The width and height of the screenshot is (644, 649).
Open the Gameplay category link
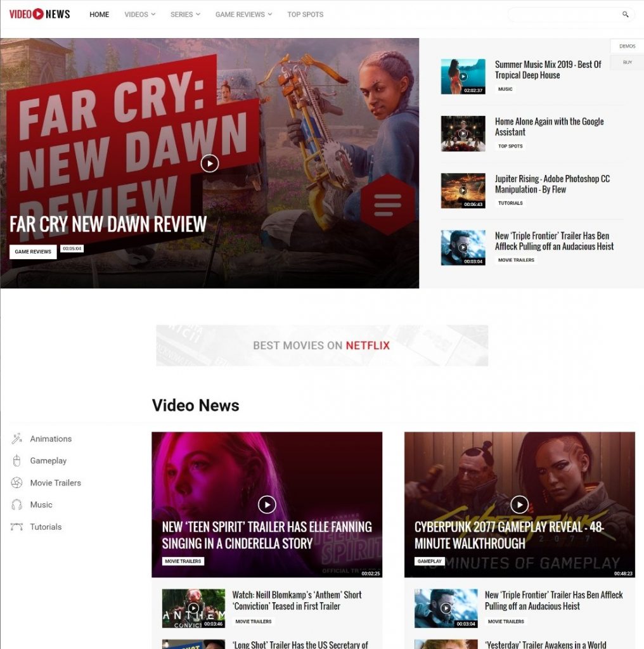point(48,461)
